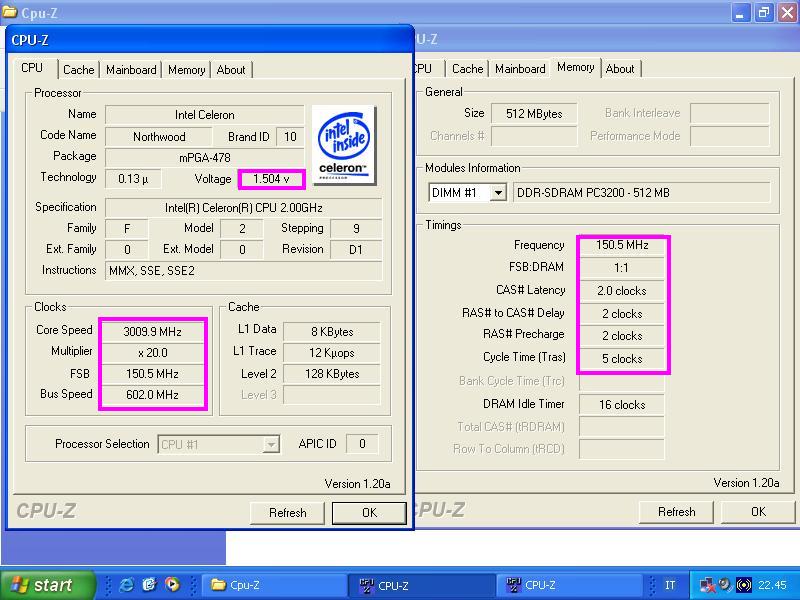The width and height of the screenshot is (800, 600).
Task: Click the wireless signal tray icon
Action: [x=744, y=585]
